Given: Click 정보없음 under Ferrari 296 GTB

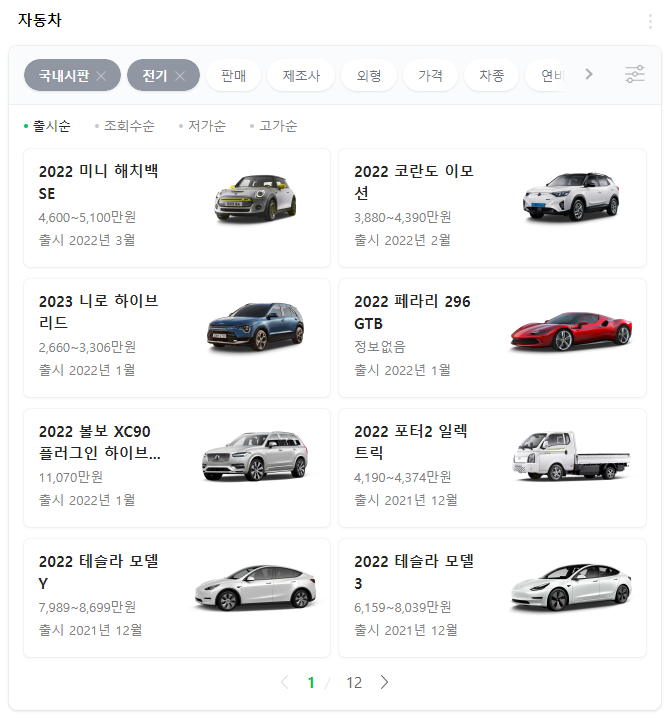Looking at the screenshot, I should [x=379, y=347].
